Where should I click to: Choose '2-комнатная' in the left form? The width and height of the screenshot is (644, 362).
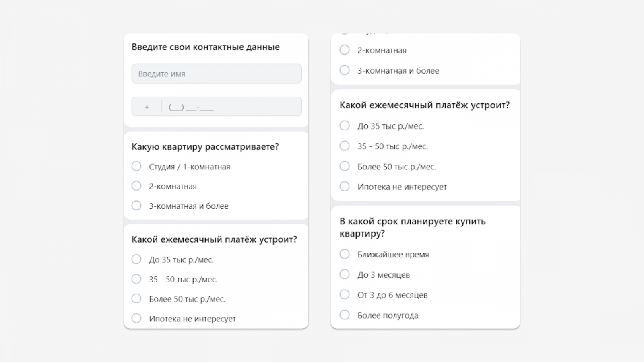click(137, 186)
